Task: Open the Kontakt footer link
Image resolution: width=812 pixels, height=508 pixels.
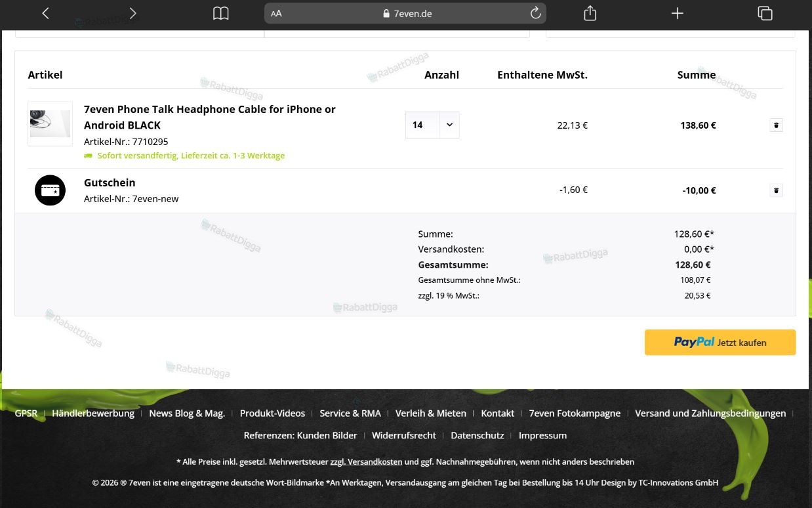Action: [x=498, y=413]
